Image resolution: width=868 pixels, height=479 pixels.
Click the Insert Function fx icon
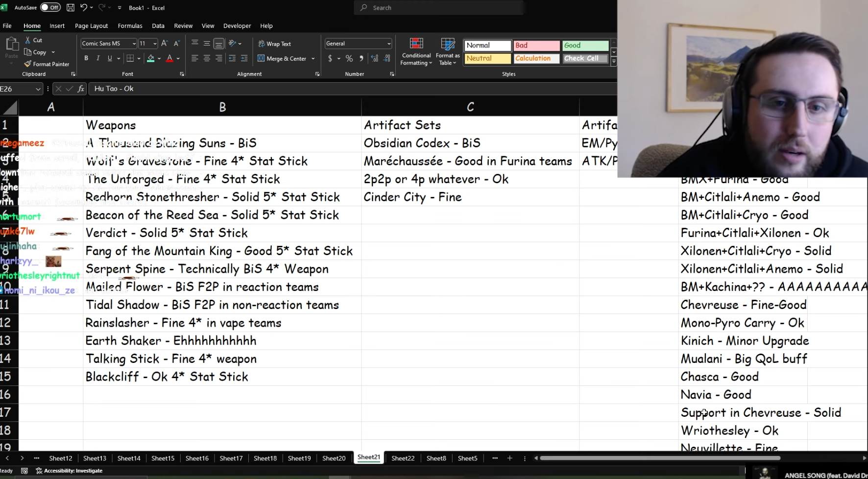tap(81, 89)
